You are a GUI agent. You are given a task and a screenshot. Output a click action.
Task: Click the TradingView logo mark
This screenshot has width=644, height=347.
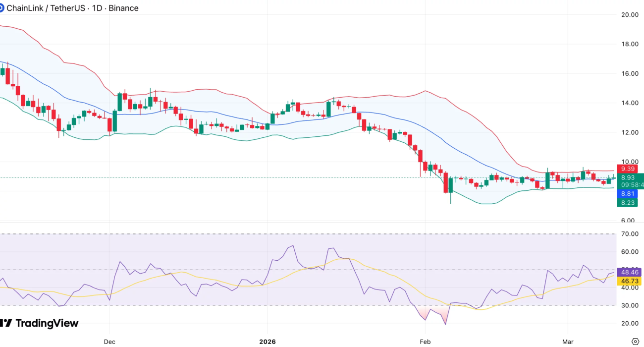pos(6,323)
